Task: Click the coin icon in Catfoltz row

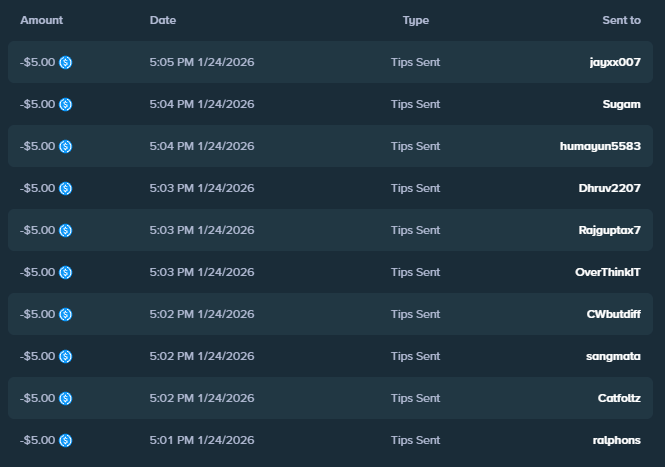Action: (x=65, y=398)
